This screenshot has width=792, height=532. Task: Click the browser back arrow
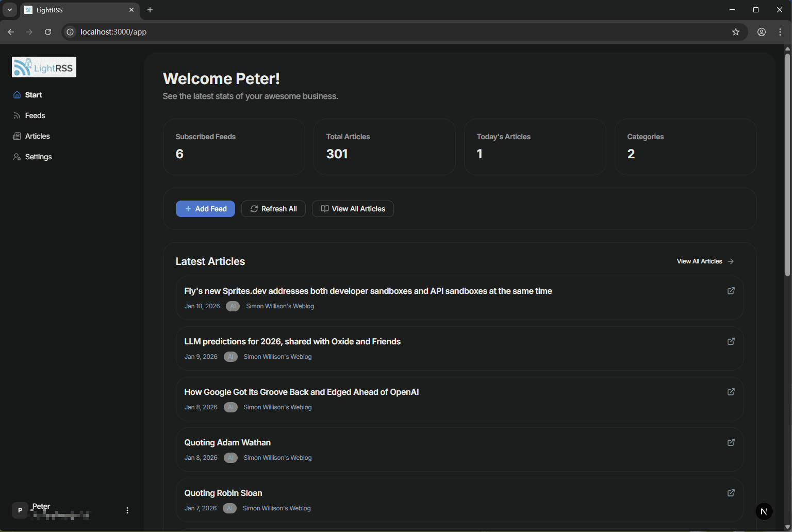(11, 31)
